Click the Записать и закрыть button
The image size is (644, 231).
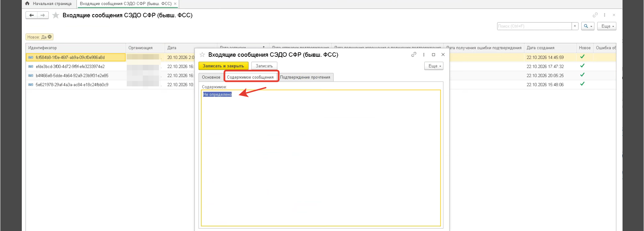coord(223,66)
